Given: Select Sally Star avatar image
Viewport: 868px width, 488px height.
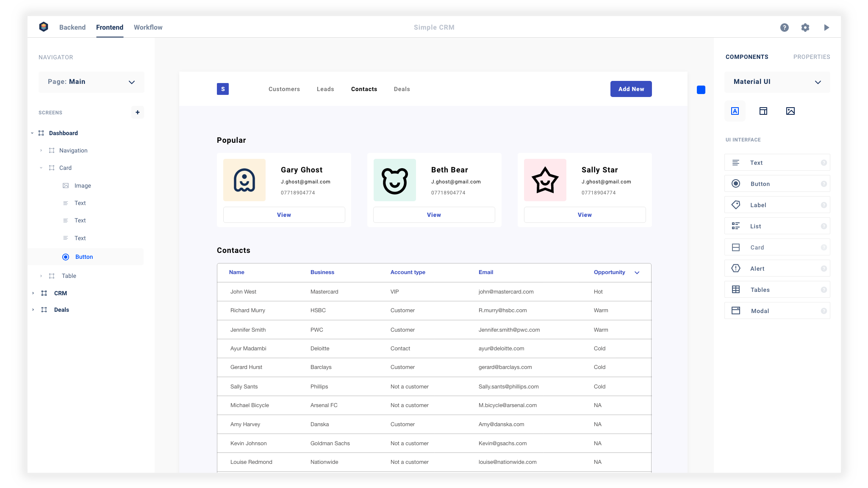Looking at the screenshot, I should tap(545, 180).
